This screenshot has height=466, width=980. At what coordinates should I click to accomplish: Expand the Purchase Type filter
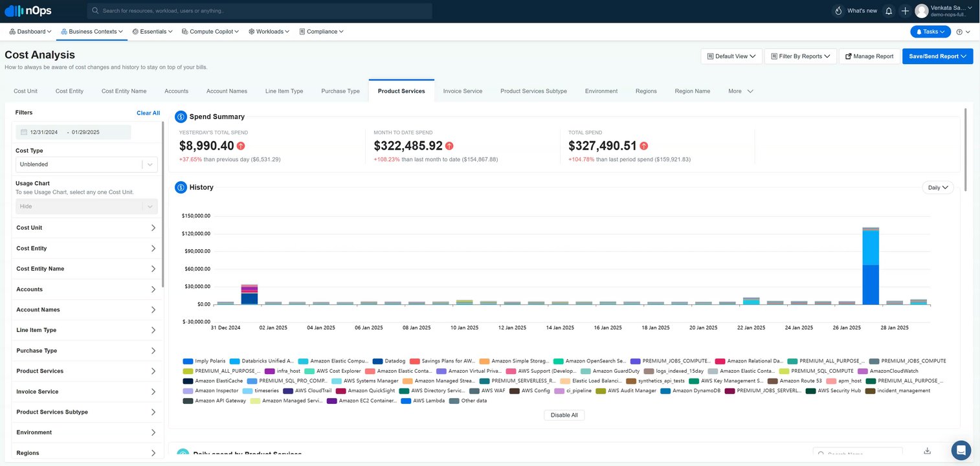click(x=86, y=351)
